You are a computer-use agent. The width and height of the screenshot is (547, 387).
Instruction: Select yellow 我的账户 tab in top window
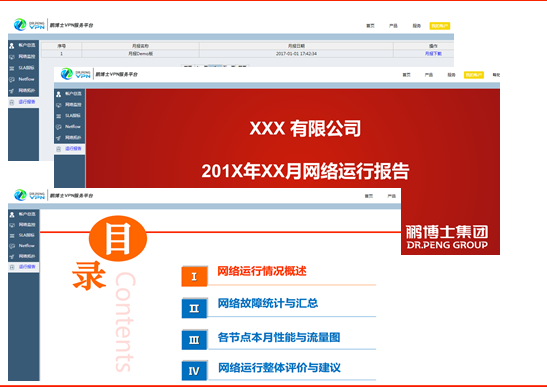[x=440, y=26]
